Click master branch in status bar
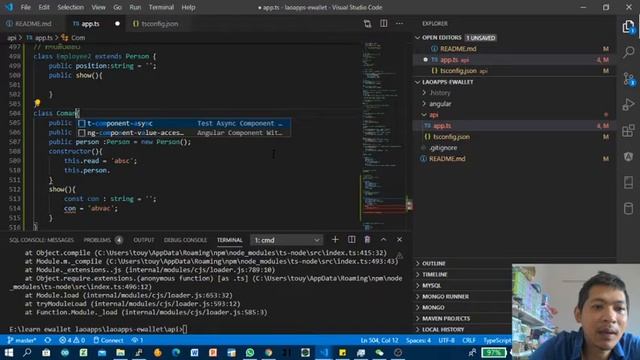 (x=22, y=340)
